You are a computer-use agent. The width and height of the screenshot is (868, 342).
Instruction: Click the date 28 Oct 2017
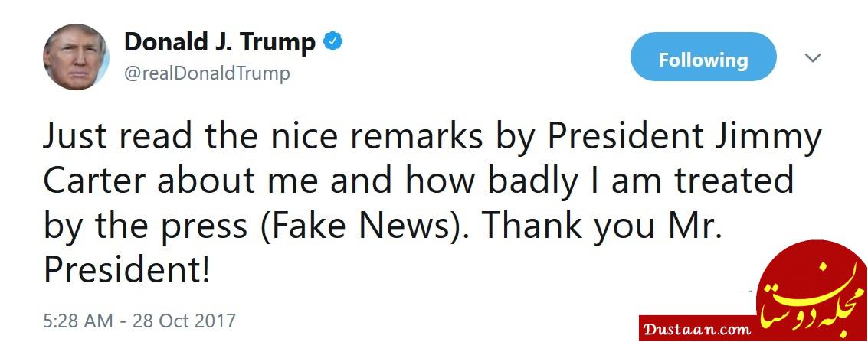pos(187,319)
